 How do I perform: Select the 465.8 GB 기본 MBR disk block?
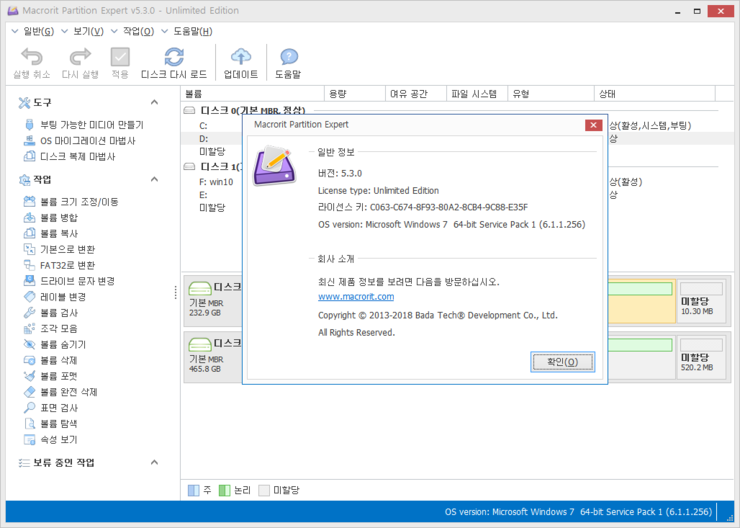pyautogui.click(x=213, y=357)
